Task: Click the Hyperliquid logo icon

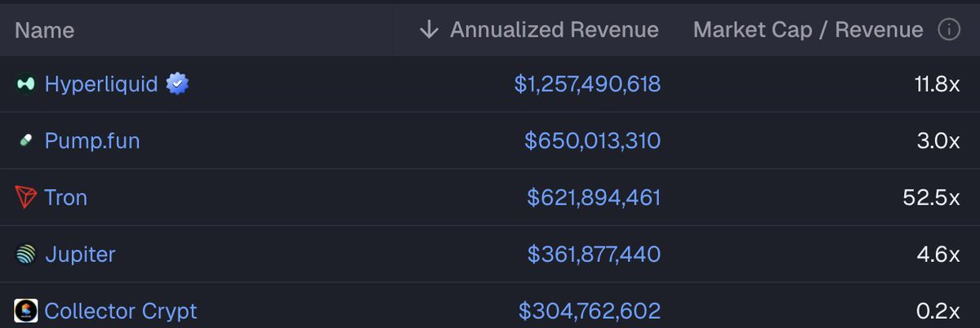Action: pos(26,84)
